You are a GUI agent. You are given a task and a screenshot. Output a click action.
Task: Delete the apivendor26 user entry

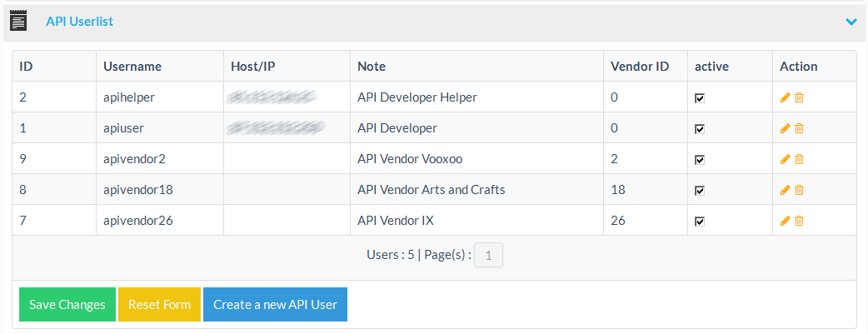coord(799,221)
